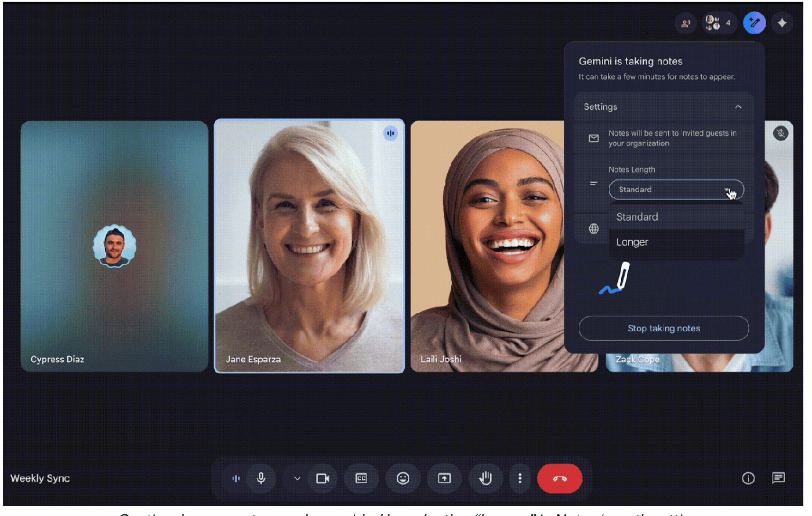Raise hand using the hand icon
The height and width of the screenshot is (516, 812).
(485, 478)
